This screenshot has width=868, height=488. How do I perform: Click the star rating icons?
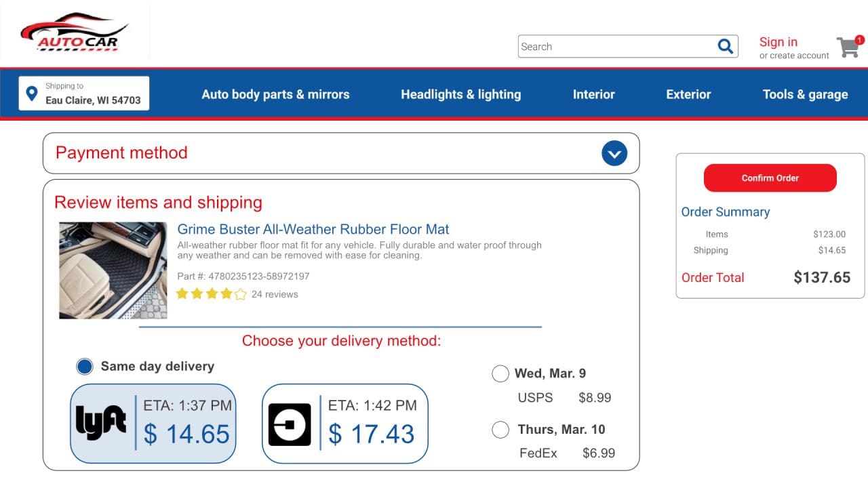tap(211, 294)
